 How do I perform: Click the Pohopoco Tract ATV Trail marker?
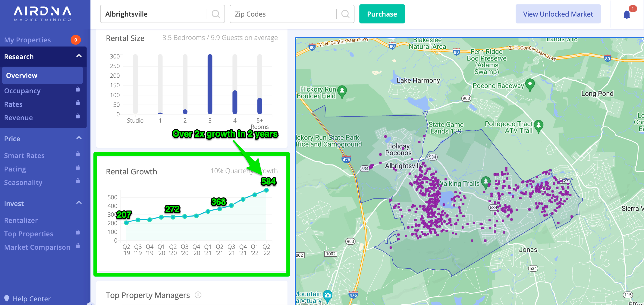pos(538,125)
